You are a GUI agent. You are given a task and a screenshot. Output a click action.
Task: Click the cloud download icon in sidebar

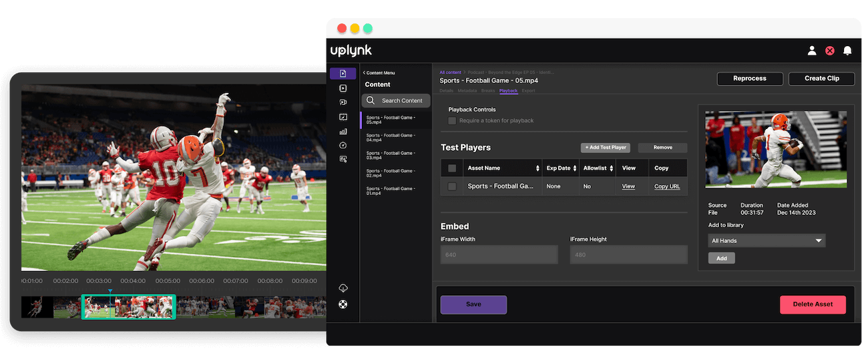pyautogui.click(x=343, y=288)
